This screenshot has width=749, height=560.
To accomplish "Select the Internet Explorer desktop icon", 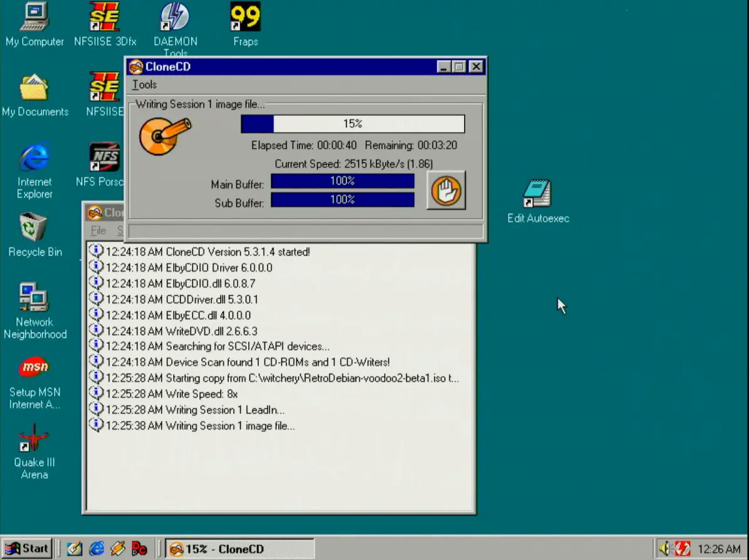I will pyautogui.click(x=34, y=170).
